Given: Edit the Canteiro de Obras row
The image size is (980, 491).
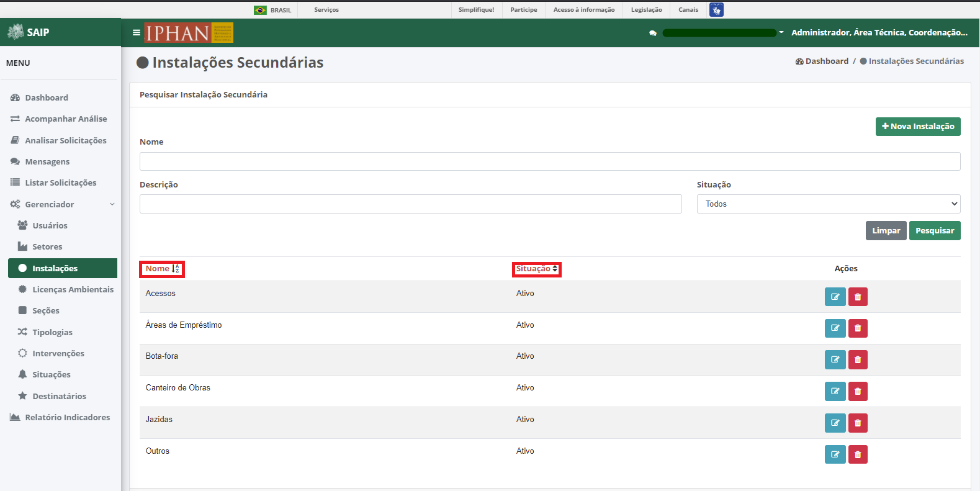Looking at the screenshot, I should pyautogui.click(x=835, y=391).
